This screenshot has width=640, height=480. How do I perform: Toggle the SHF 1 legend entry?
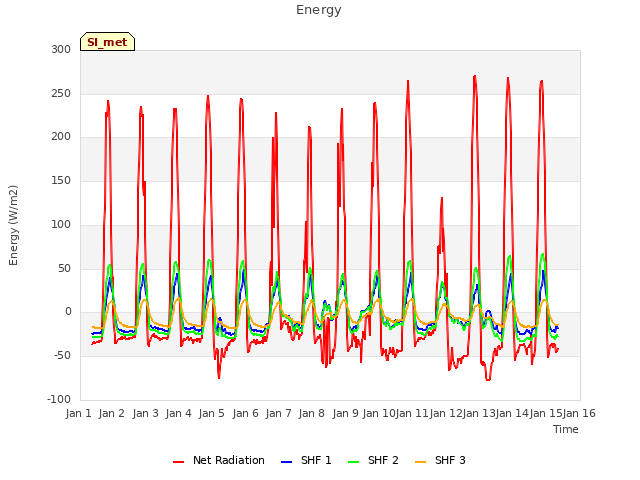point(306,460)
